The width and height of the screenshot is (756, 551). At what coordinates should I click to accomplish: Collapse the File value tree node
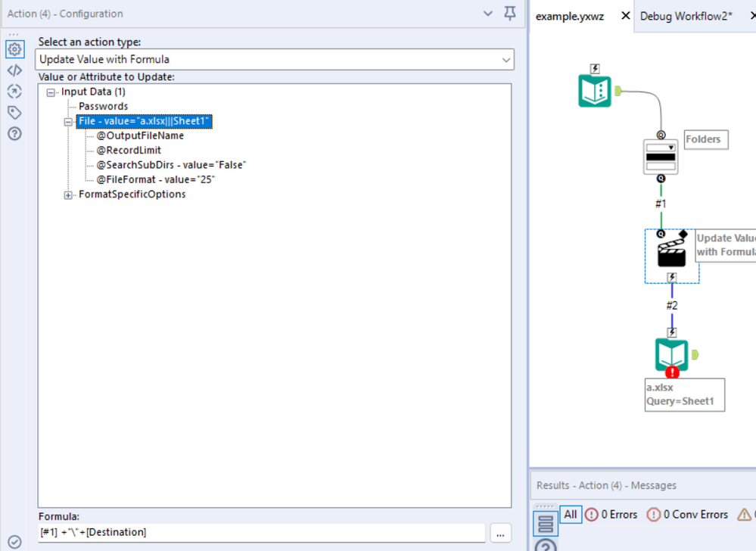tap(68, 122)
